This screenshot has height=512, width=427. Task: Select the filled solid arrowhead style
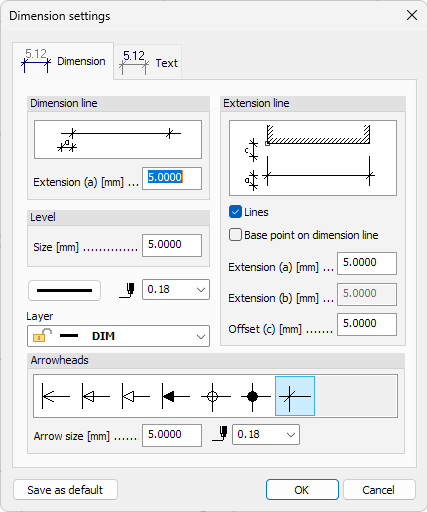coord(176,396)
